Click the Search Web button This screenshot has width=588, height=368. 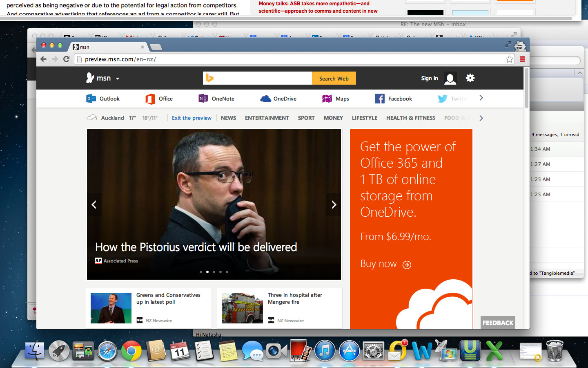point(334,78)
